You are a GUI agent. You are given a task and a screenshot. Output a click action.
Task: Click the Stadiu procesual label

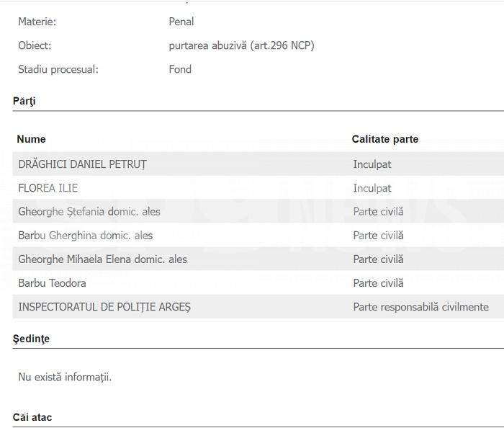[x=58, y=69]
